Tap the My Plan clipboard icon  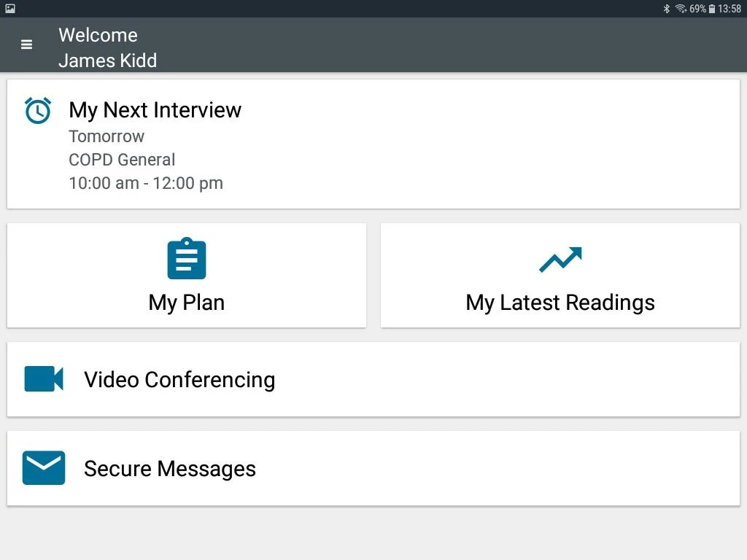tap(187, 259)
